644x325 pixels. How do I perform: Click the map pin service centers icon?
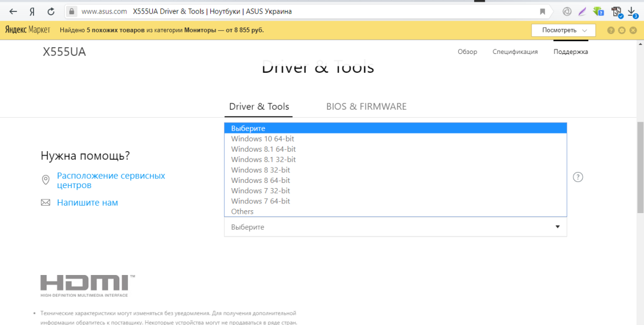[x=45, y=180]
